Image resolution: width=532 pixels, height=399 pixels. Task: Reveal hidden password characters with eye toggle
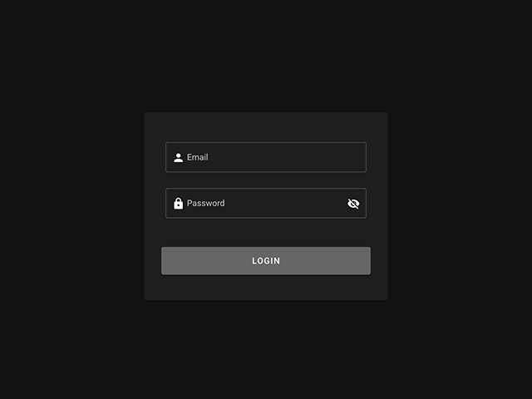(353, 204)
